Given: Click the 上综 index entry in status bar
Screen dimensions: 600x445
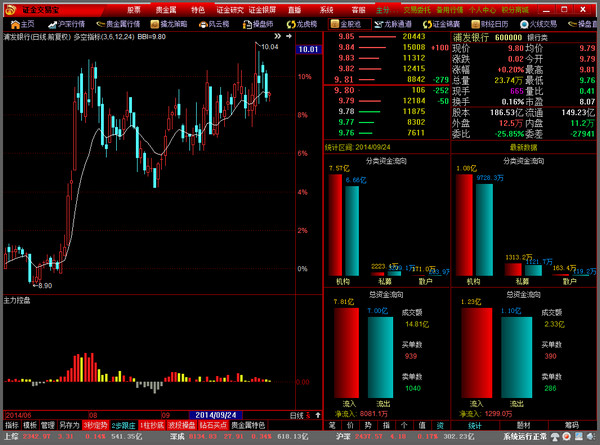Looking at the screenshot, I should pyautogui.click(x=73, y=437).
